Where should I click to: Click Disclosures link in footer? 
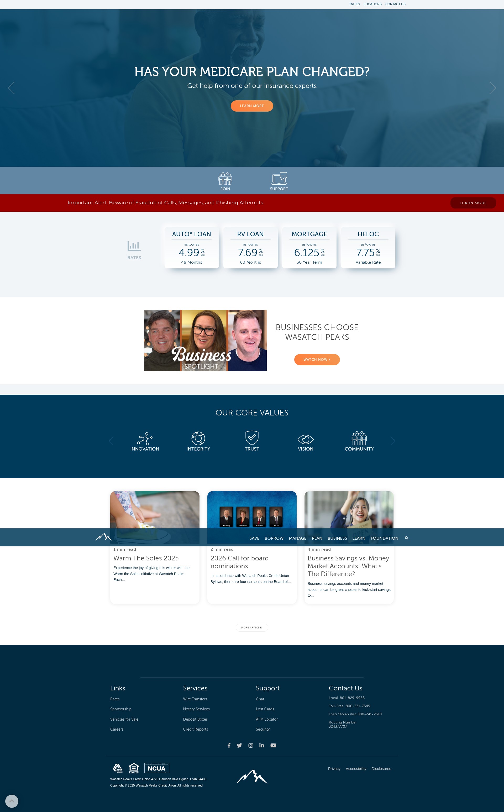pos(381,769)
